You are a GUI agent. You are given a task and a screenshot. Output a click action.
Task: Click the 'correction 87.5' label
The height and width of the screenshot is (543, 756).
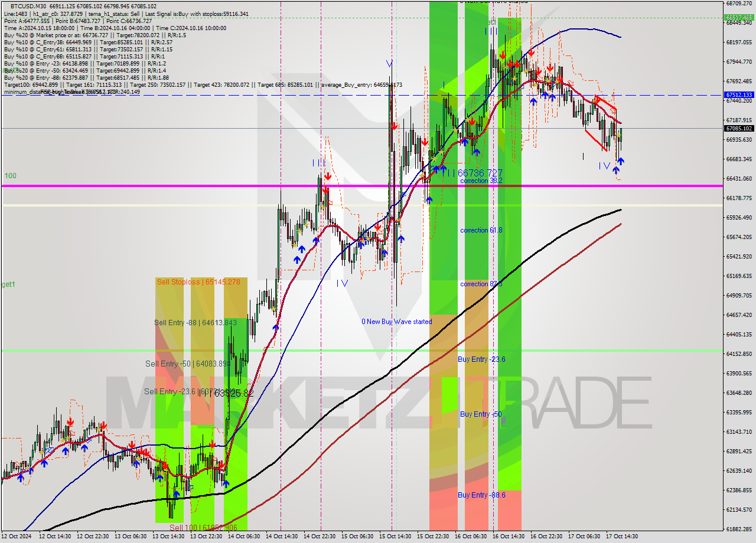481,284
